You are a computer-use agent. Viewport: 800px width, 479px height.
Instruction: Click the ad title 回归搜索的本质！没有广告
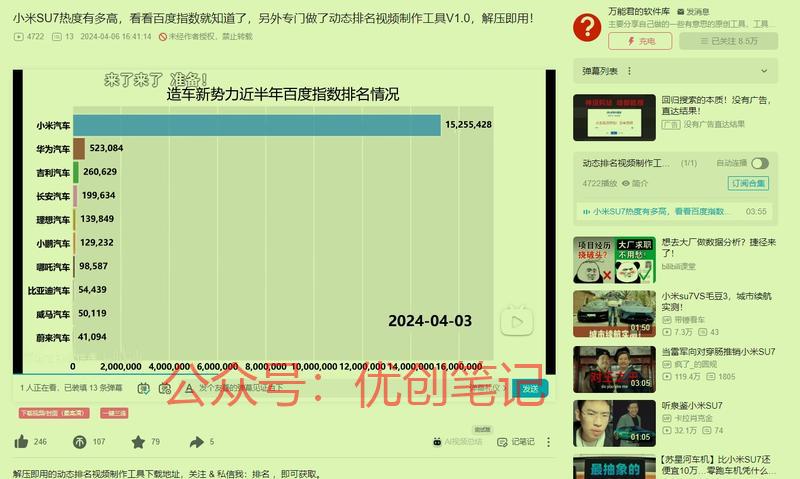click(716, 105)
